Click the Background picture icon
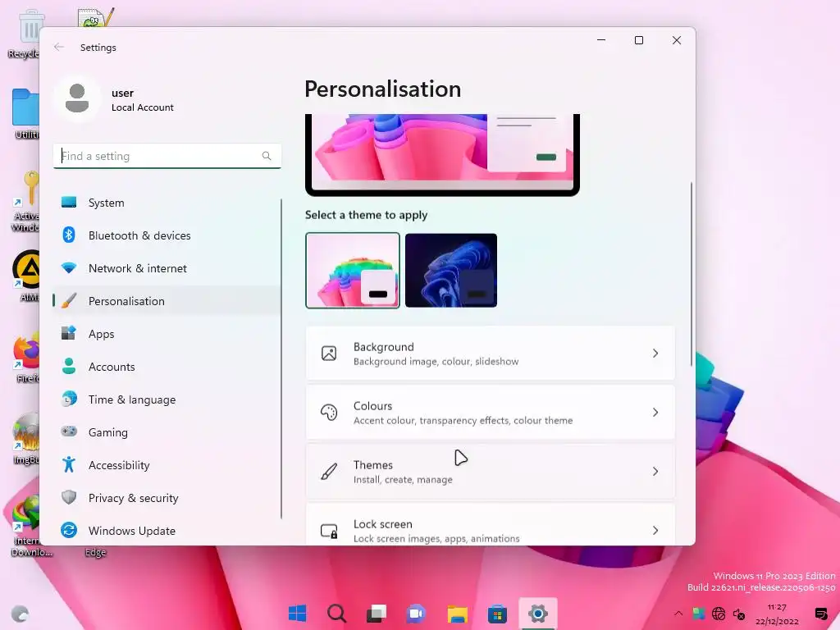840x630 pixels. click(329, 354)
